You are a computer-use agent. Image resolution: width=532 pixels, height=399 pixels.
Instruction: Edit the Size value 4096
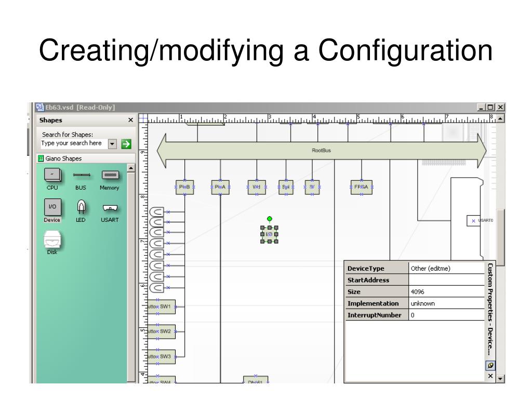click(x=446, y=292)
